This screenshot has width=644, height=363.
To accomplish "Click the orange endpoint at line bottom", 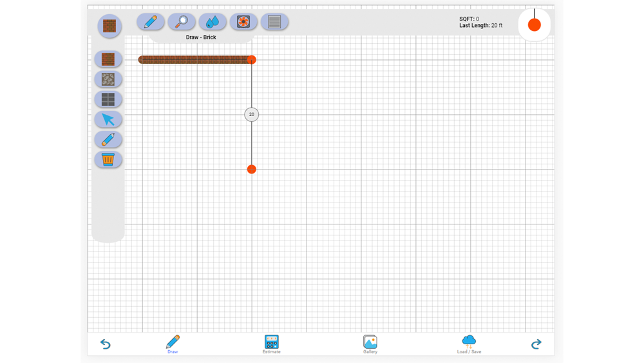I will pyautogui.click(x=252, y=170).
